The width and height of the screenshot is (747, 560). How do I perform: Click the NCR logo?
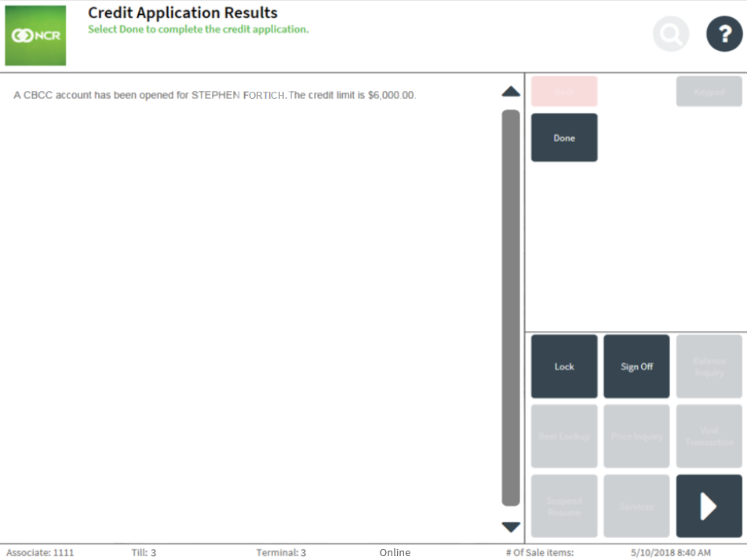click(x=35, y=36)
